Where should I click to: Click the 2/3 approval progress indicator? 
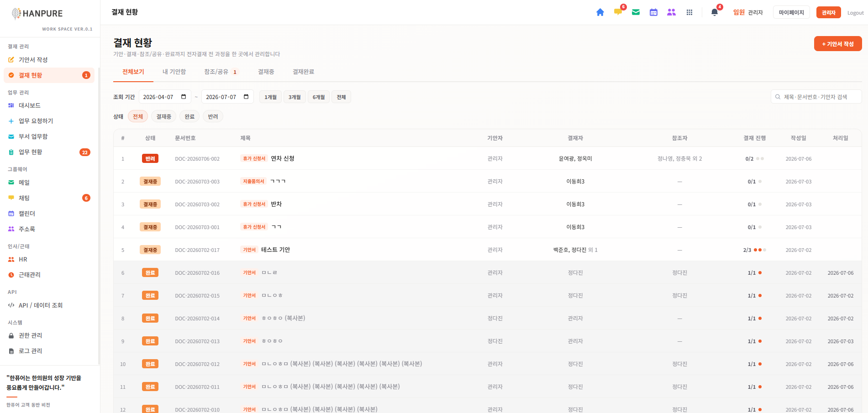pyautogui.click(x=754, y=250)
